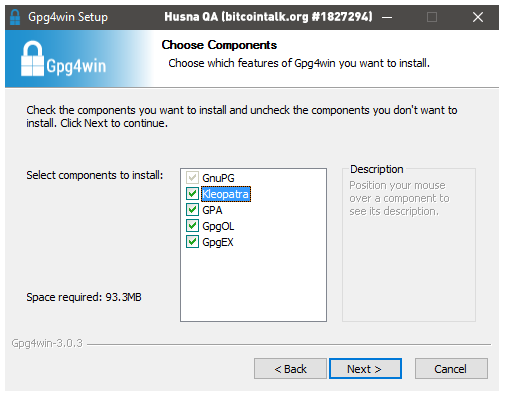Close the Gpg4win Setup window

478,17
